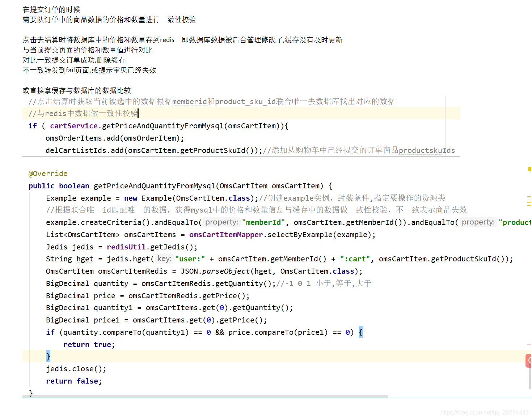
Task: Click the 'Example example = new Example' line
Action: (245, 198)
